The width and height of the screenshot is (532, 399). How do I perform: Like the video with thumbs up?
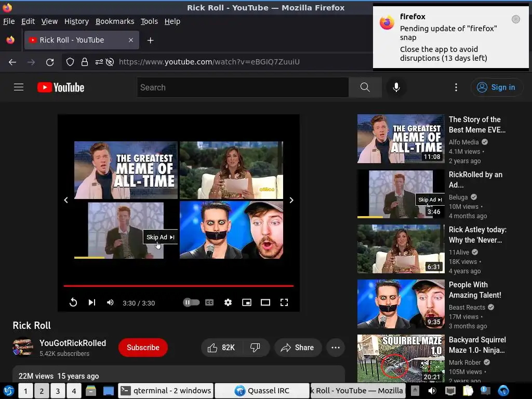222,348
